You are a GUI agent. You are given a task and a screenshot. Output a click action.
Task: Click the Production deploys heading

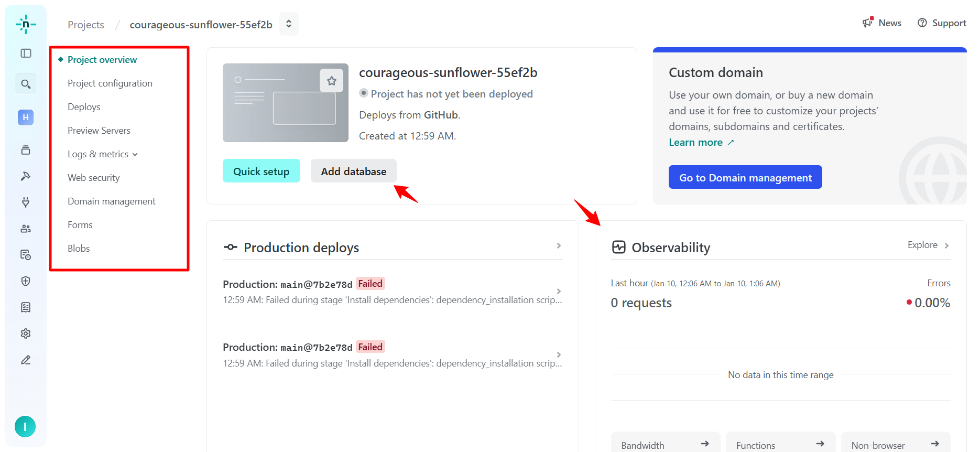coord(301,247)
